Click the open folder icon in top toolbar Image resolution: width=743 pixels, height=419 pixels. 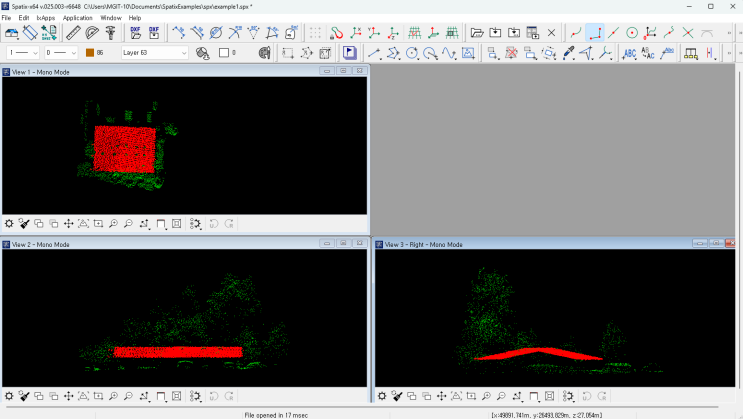477,33
